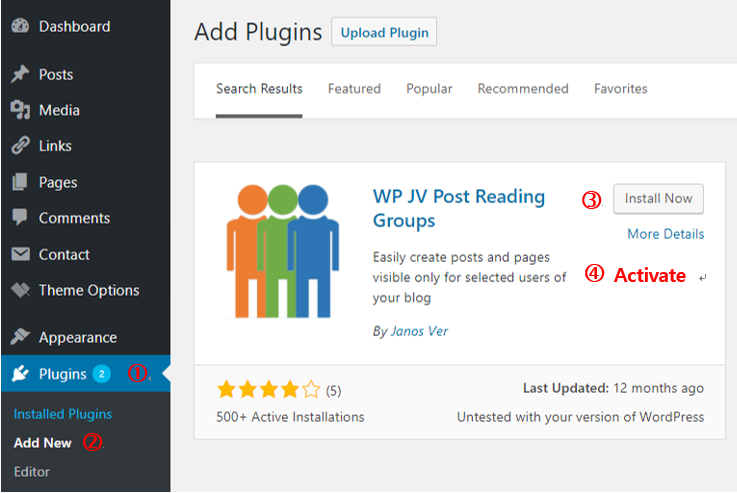Switch to the Popular tab

coord(429,89)
